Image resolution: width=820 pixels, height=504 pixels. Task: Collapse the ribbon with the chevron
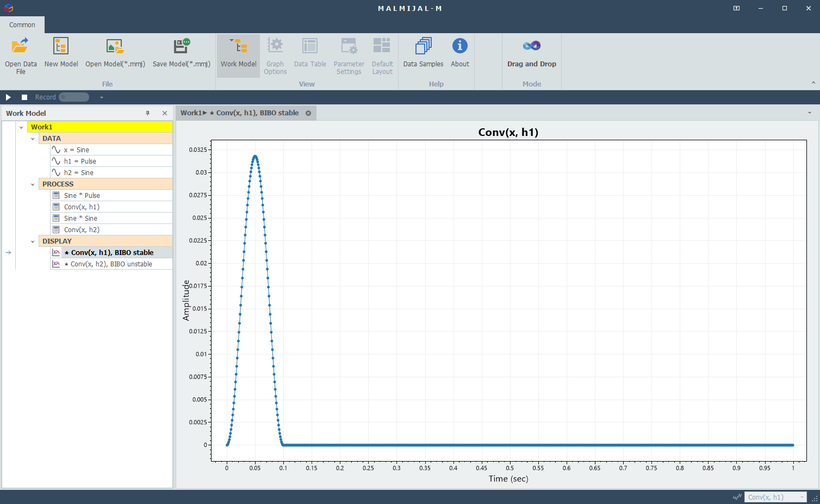(813, 83)
